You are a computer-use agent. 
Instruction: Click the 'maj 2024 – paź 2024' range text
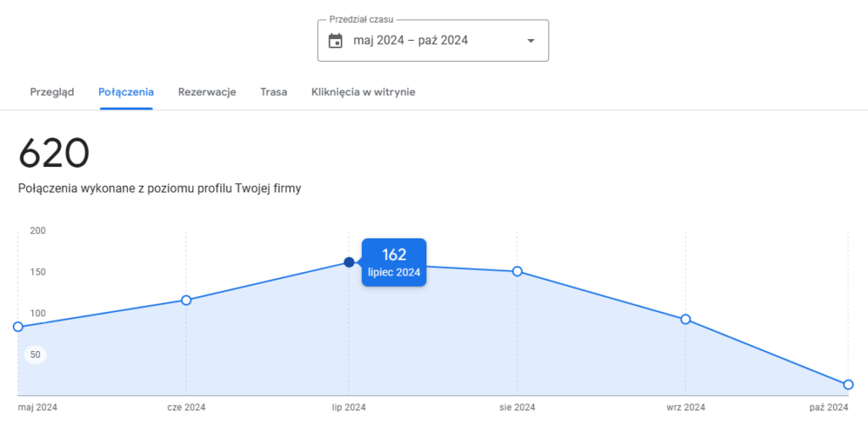point(410,41)
